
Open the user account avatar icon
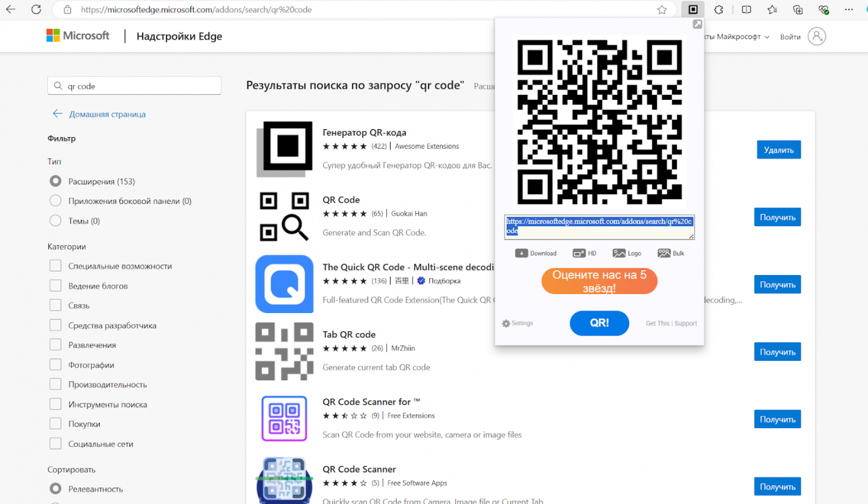click(817, 36)
